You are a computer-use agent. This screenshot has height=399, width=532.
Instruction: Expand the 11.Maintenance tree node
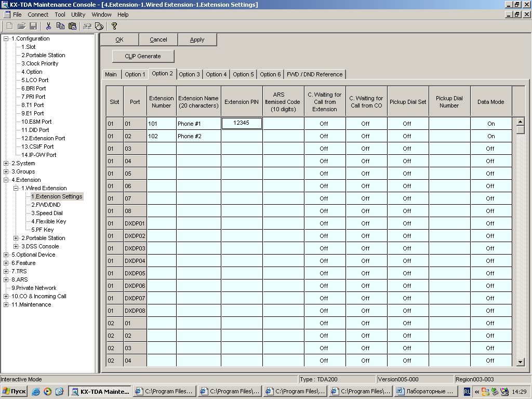tap(6, 304)
